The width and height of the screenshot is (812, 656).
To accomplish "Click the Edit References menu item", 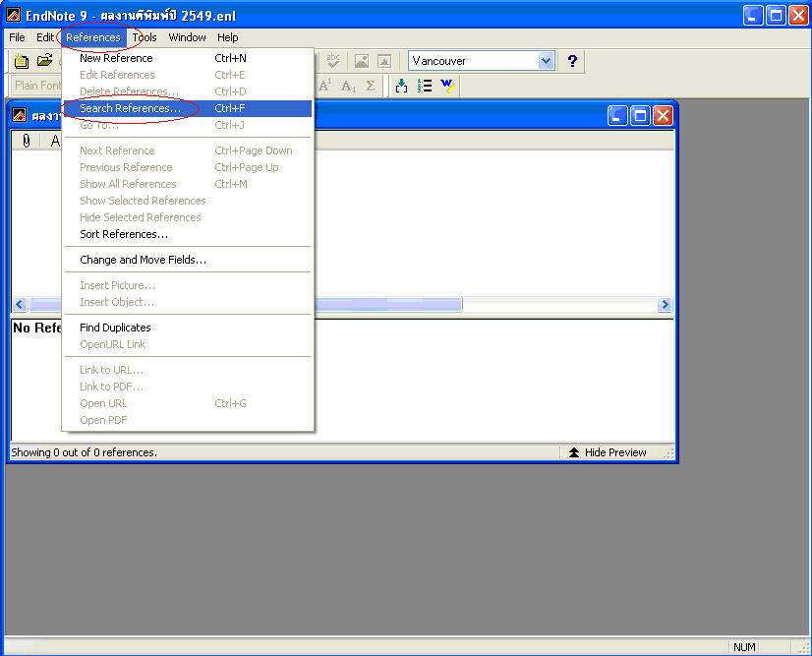I will [x=188, y=75].
